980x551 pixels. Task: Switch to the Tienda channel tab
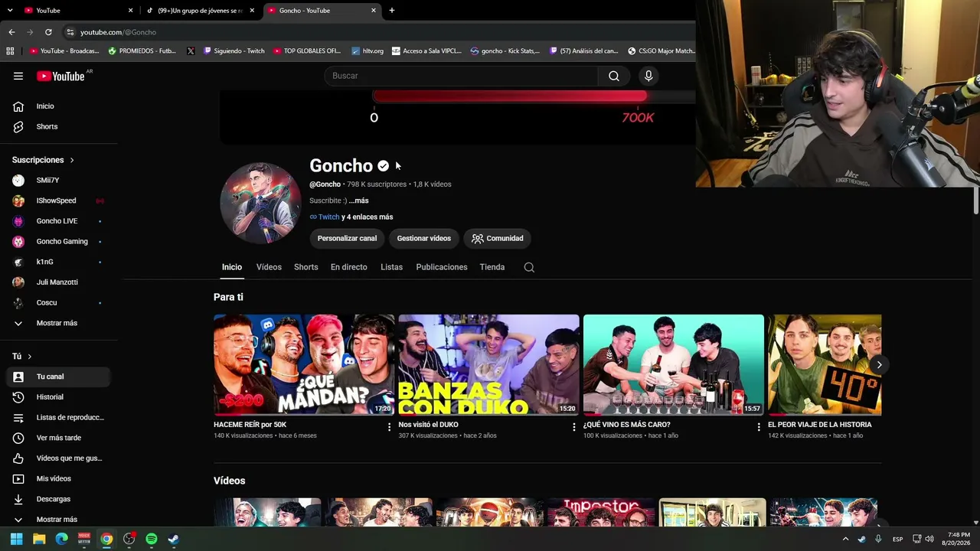(492, 267)
